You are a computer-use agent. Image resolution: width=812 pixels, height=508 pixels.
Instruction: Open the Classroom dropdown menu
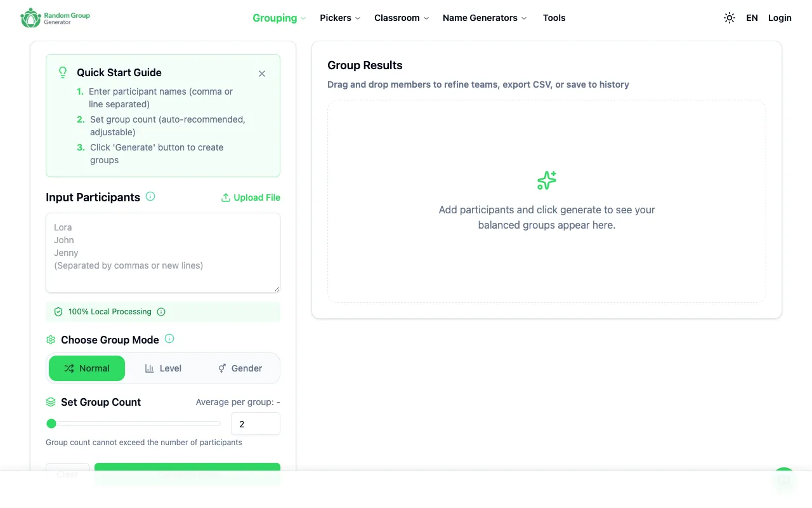click(402, 18)
